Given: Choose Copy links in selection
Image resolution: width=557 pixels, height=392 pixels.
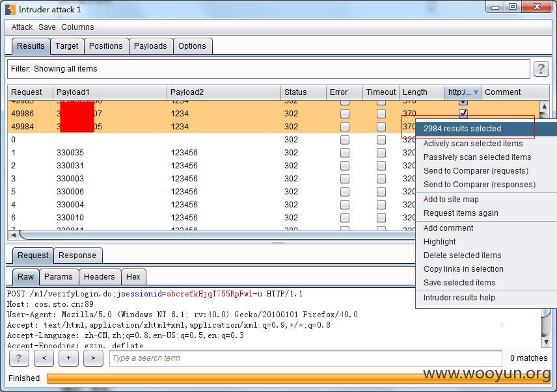Looking at the screenshot, I should (x=486, y=269).
